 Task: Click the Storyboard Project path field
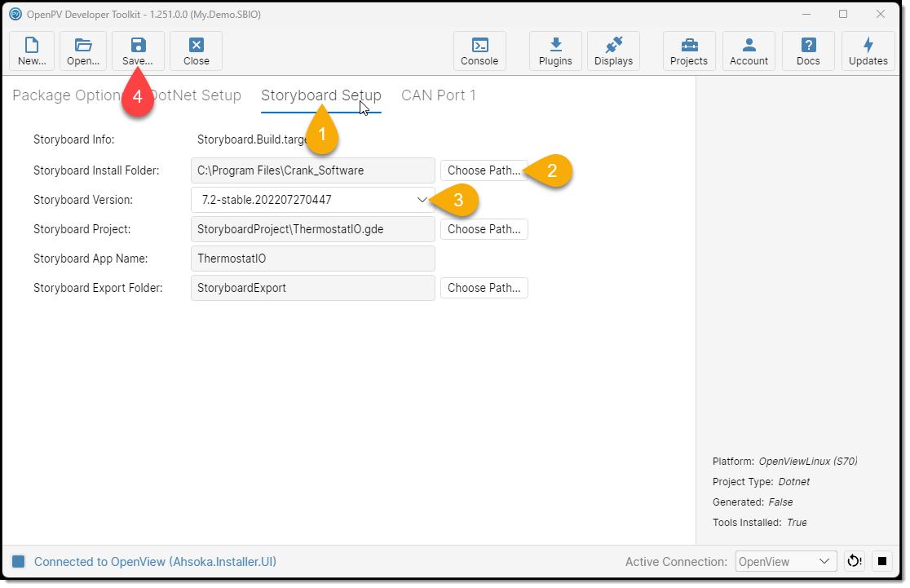(313, 229)
